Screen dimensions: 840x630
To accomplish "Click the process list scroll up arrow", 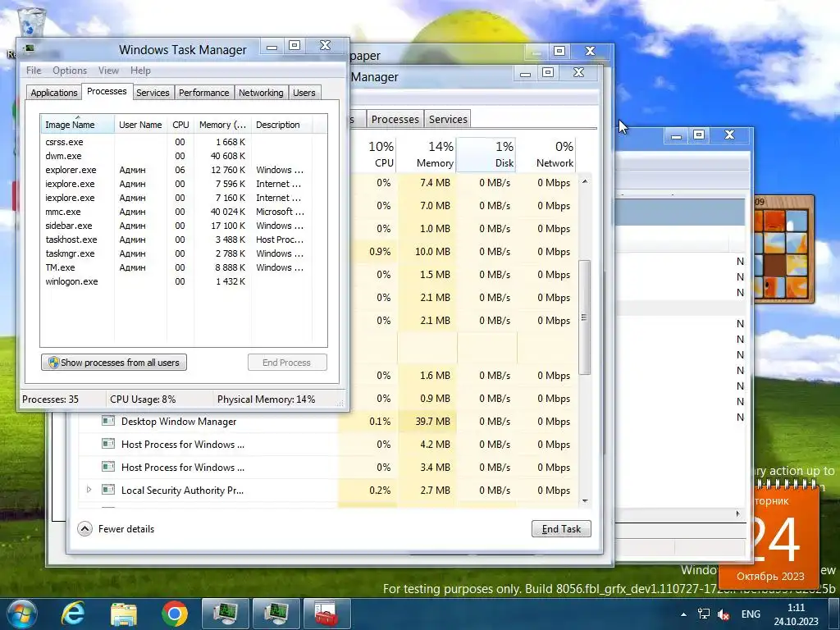I will click(584, 181).
